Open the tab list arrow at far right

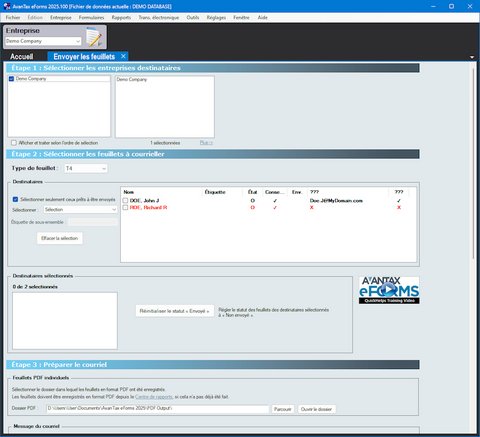[x=472, y=57]
